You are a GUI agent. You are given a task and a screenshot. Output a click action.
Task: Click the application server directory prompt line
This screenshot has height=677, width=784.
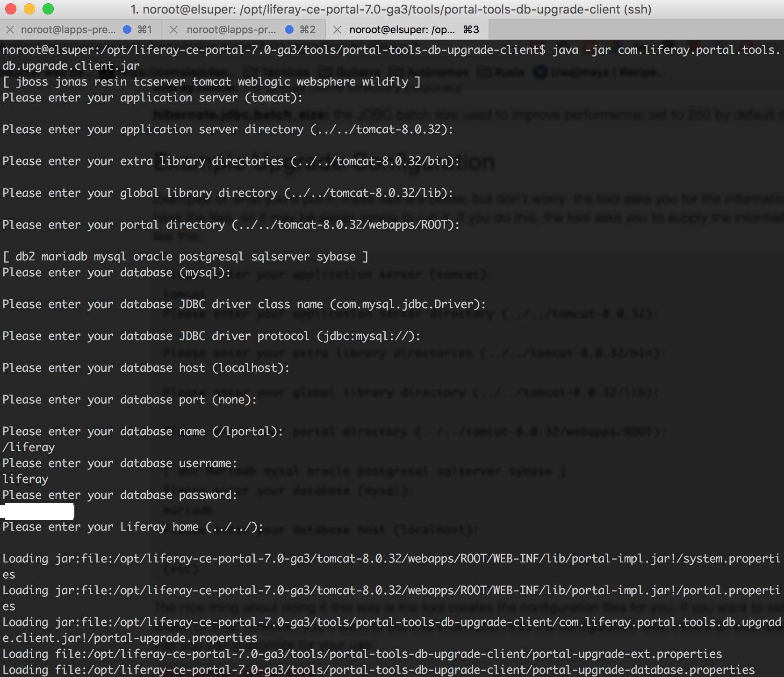228,130
